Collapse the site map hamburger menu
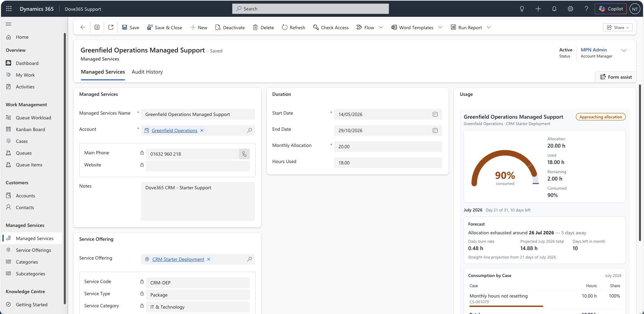 [x=8, y=24]
